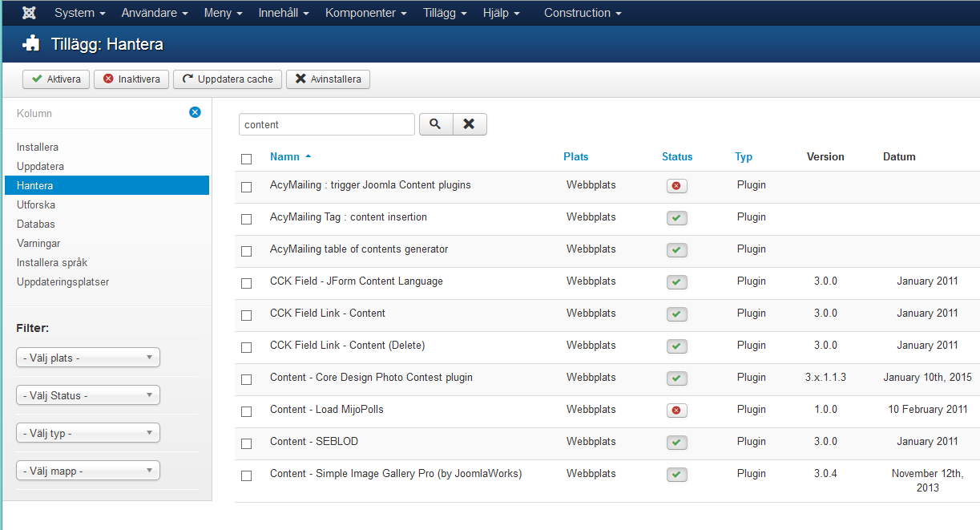980x530 pixels.
Task: Go to Installera språk in the sidebar
Action: click(52, 263)
